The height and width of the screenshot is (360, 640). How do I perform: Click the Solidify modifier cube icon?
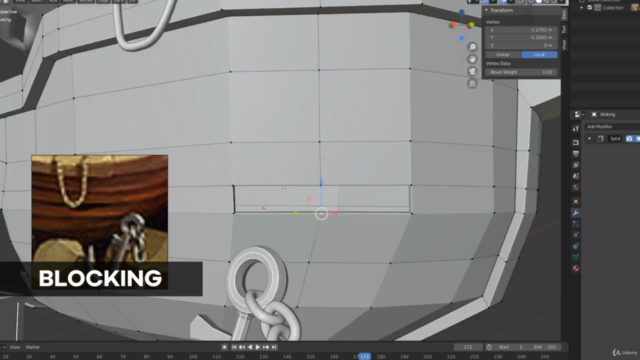(600, 139)
